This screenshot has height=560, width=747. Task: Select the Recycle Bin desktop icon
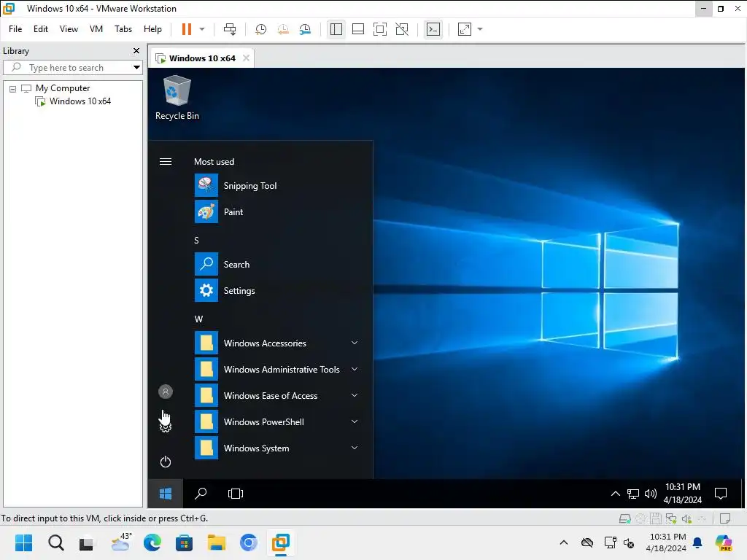[x=177, y=98]
